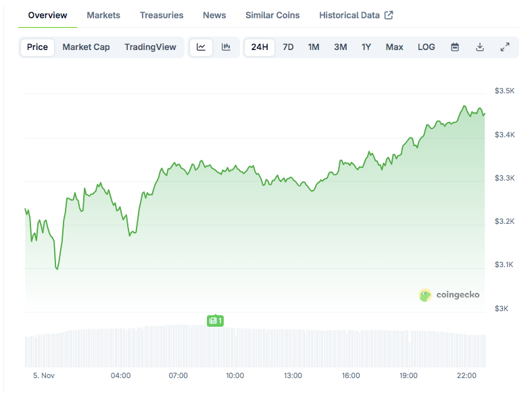Screen dimensions: 532x393
Task: Select the 24H time range
Action: 260,47
